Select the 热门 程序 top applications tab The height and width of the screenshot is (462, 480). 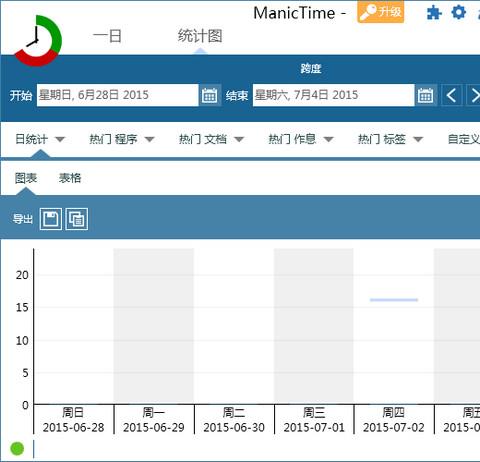pyautogui.click(x=113, y=139)
